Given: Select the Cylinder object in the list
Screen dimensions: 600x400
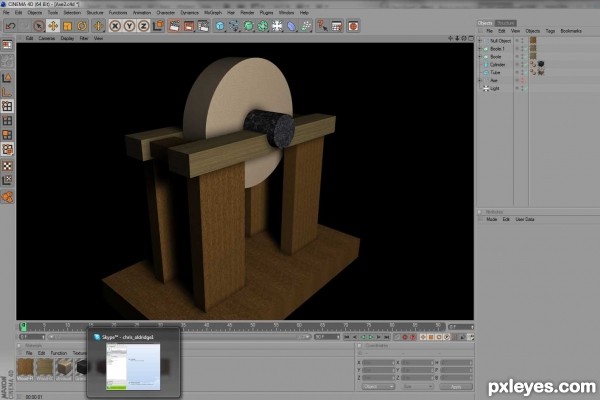Looking at the screenshot, I should [497, 65].
